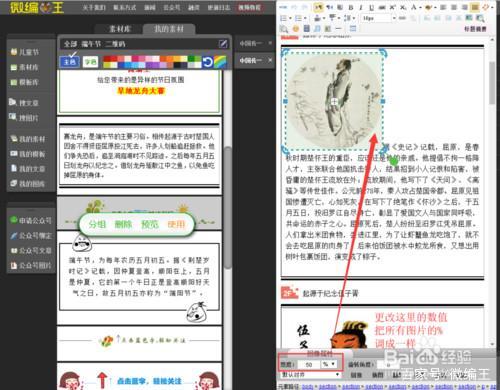This screenshot has height=390, width=500.
Task: Open the rainbow color palette icon
Action: [x=220, y=62]
